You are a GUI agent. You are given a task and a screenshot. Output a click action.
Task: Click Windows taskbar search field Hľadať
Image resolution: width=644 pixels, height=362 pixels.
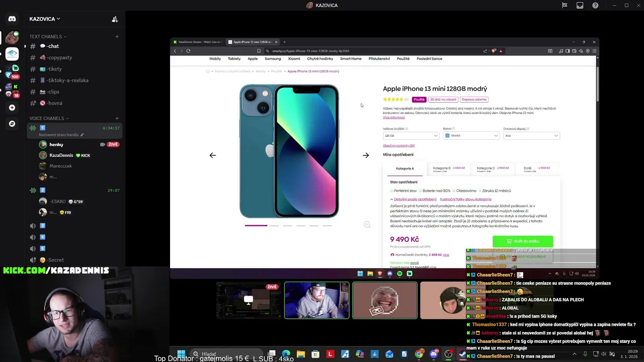pyautogui.click(x=226, y=354)
